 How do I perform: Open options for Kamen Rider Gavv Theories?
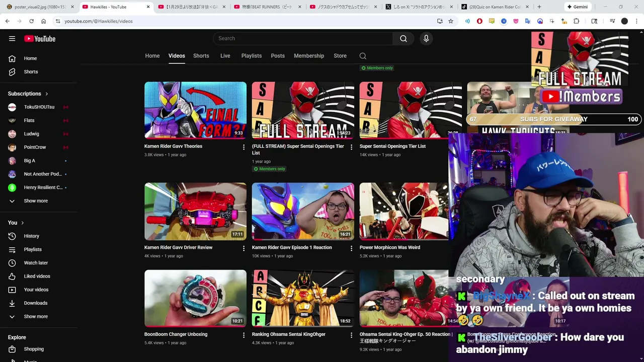coord(244,147)
